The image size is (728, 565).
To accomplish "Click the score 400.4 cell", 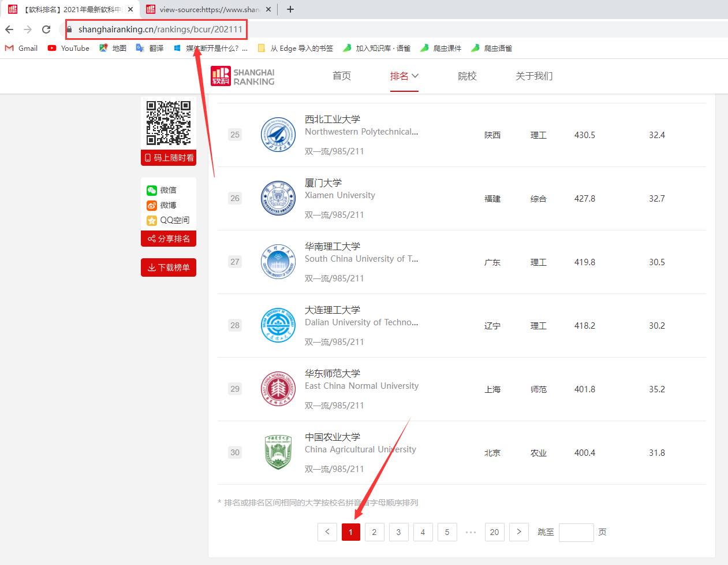I will [x=585, y=453].
